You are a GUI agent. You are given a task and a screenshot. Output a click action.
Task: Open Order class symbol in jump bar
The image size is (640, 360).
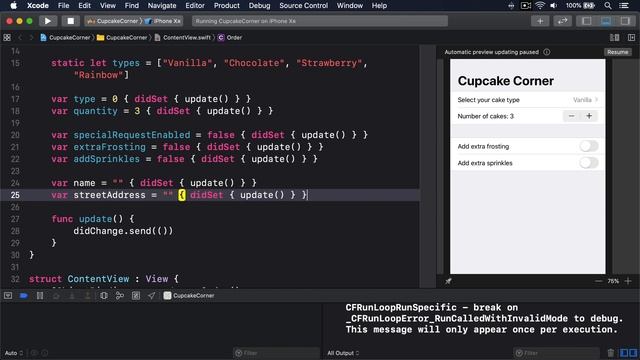pyautogui.click(x=230, y=38)
